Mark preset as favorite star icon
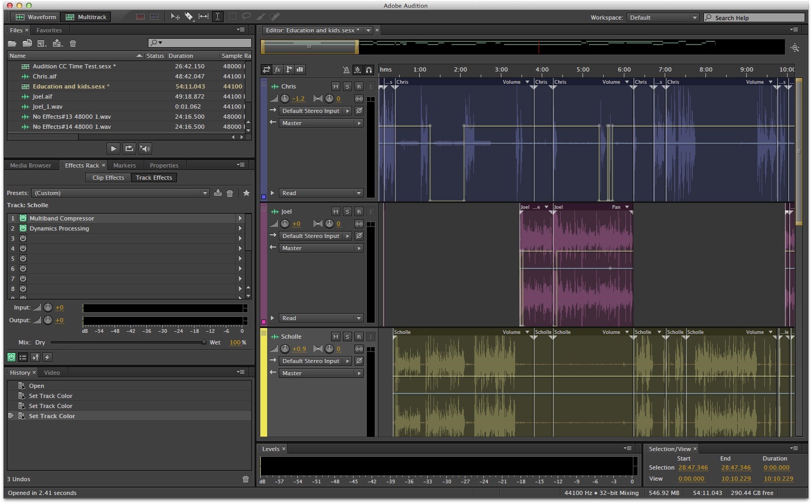Viewport: 812px width, 504px height. (246, 193)
